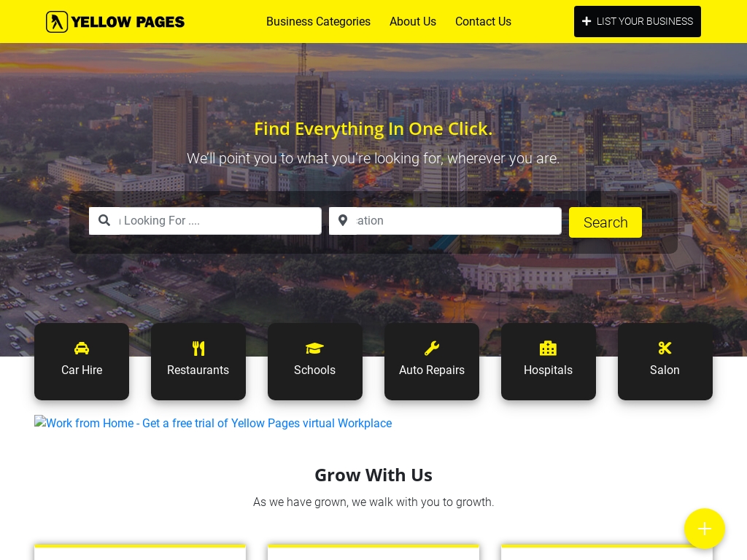Open Auto Repairs via wrench icon
Viewport: 747px width, 560px height.
[x=432, y=349]
